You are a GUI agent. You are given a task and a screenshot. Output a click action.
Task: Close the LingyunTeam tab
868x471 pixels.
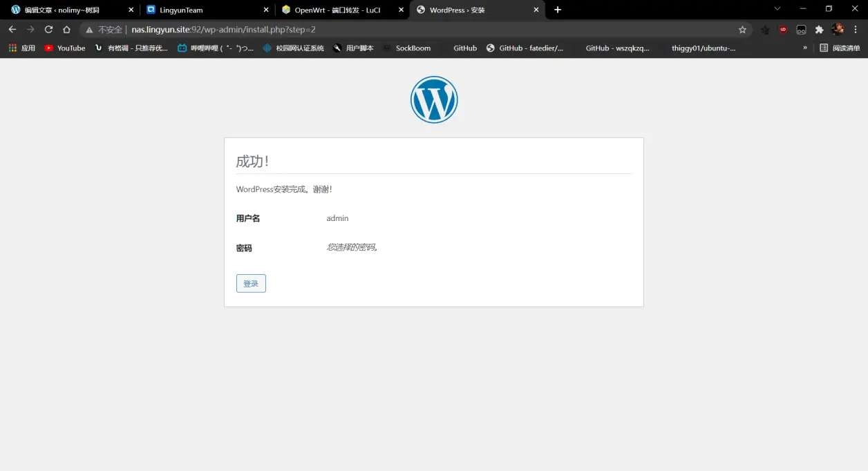pyautogui.click(x=266, y=10)
